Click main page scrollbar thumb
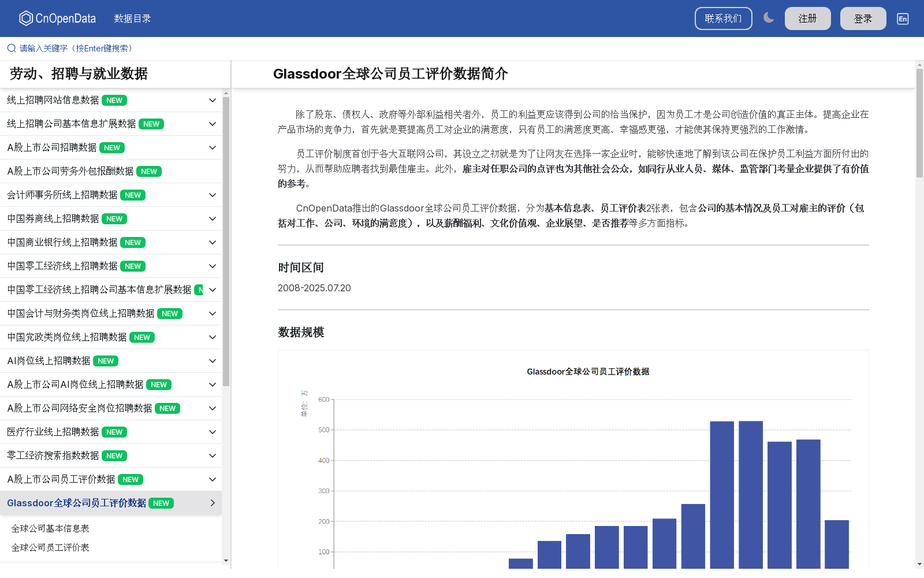The image size is (924, 578). coord(919,123)
